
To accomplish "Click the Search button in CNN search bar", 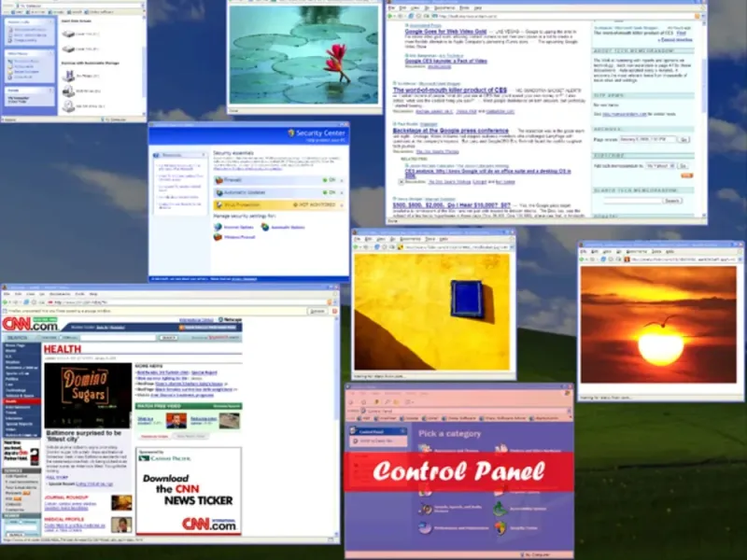I will tap(168, 338).
